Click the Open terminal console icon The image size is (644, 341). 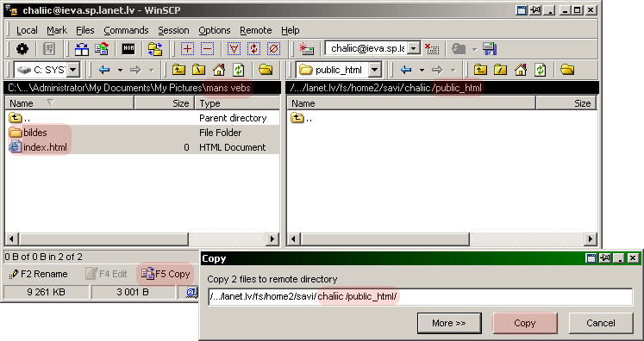tap(128, 49)
